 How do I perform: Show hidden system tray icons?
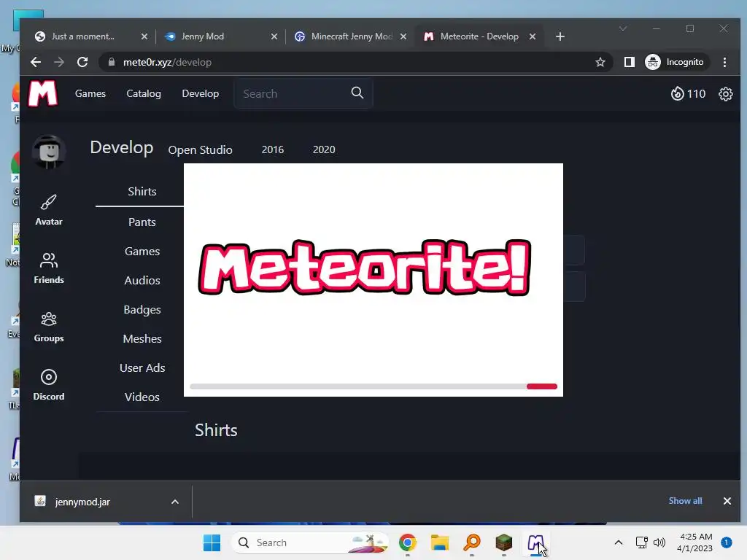619,542
